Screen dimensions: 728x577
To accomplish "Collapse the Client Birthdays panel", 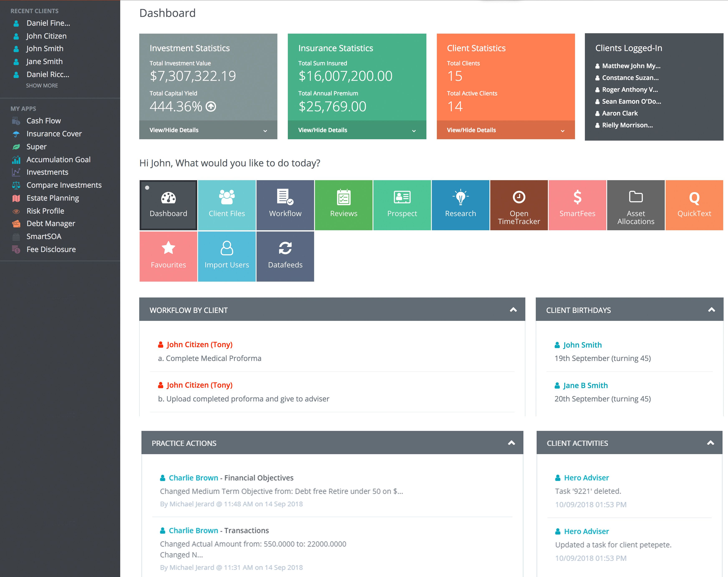I will 711,310.
